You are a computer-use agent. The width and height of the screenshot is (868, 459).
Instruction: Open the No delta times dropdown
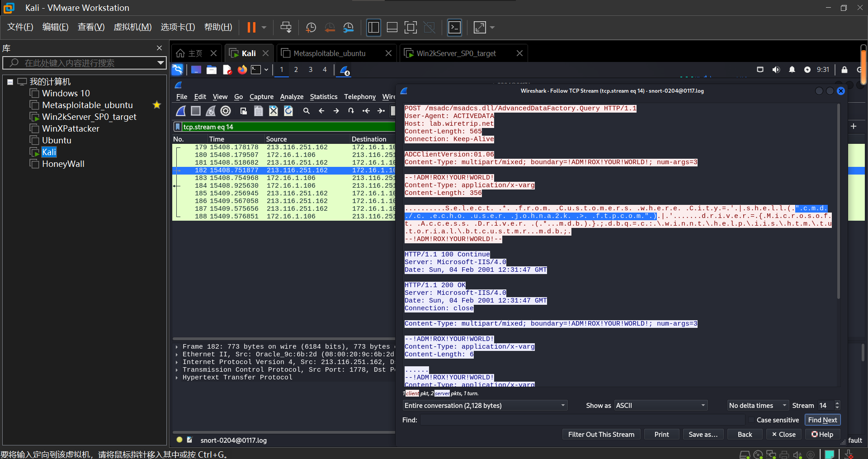pyautogui.click(x=757, y=406)
